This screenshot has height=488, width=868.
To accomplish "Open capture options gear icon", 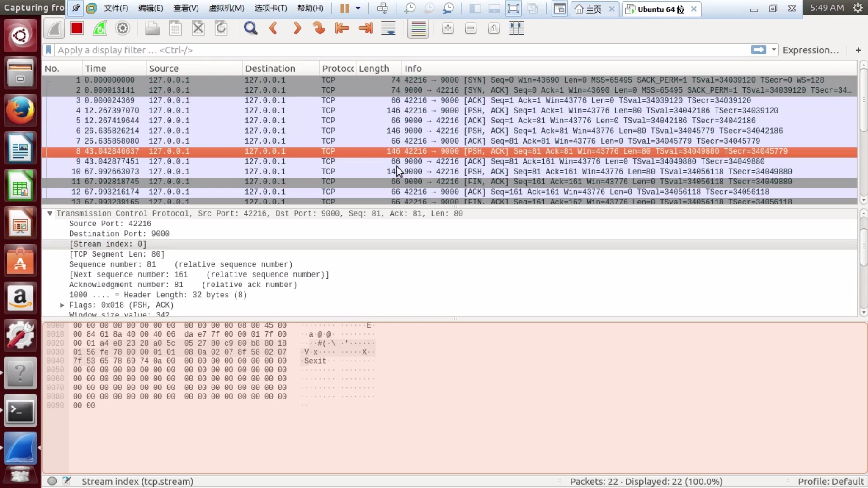I will [123, 28].
